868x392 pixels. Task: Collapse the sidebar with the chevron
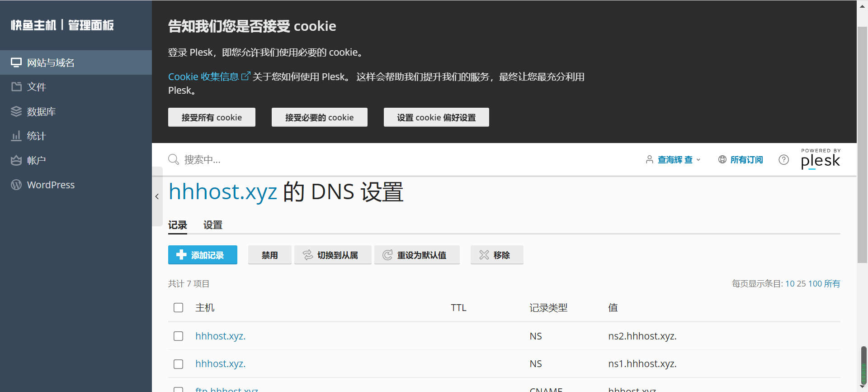point(157,196)
